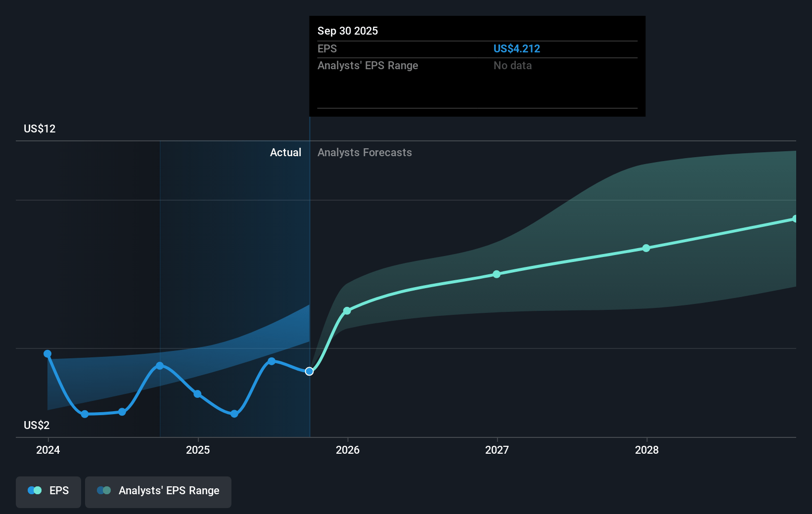Click the US$4.212 EPS tooltip value
The width and height of the screenshot is (812, 514).
click(x=517, y=49)
